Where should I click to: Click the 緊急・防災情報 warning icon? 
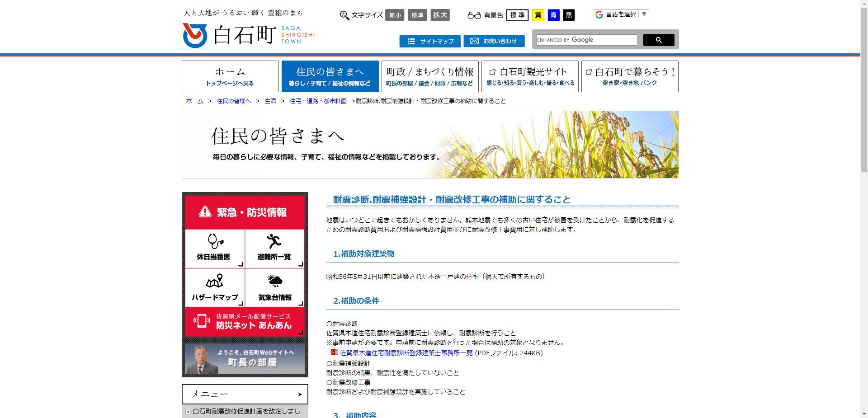pyautogui.click(x=205, y=211)
